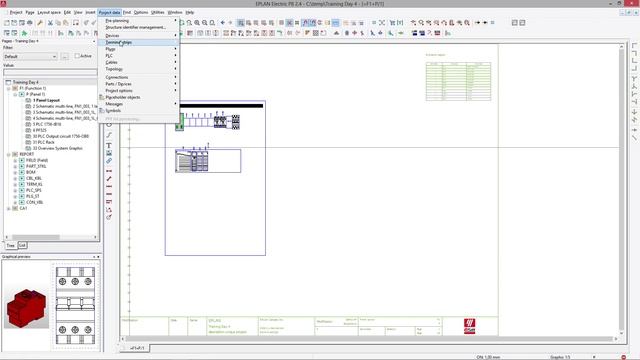Click the EPLAN logo in title block

(x=469, y=326)
